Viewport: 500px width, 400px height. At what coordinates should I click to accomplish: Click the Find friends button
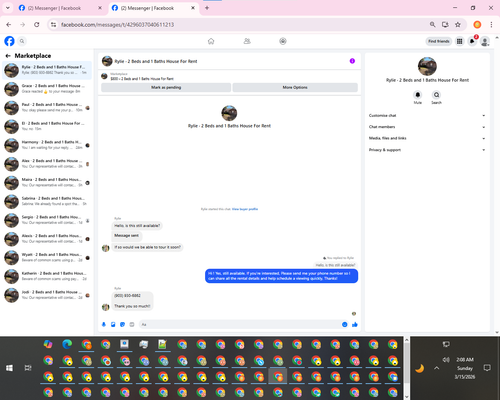439,41
